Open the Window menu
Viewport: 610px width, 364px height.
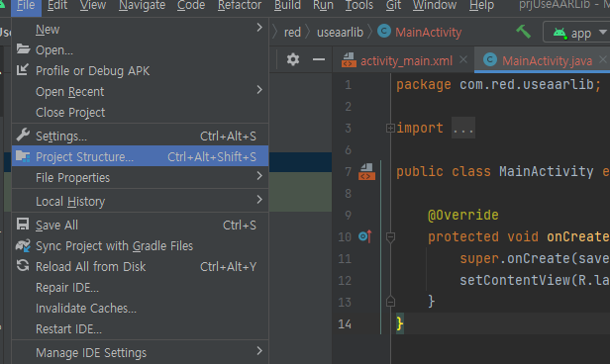(x=435, y=5)
